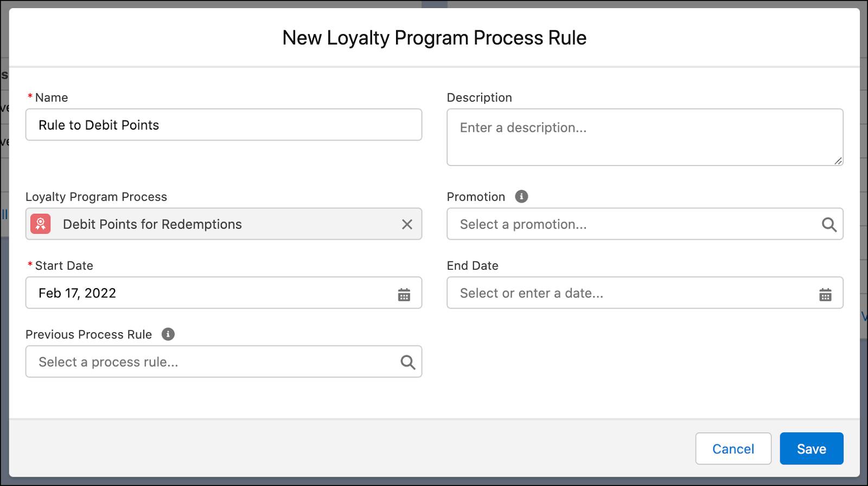The image size is (868, 486).
Task: Show Promotion info tooltip icon
Action: (x=521, y=196)
